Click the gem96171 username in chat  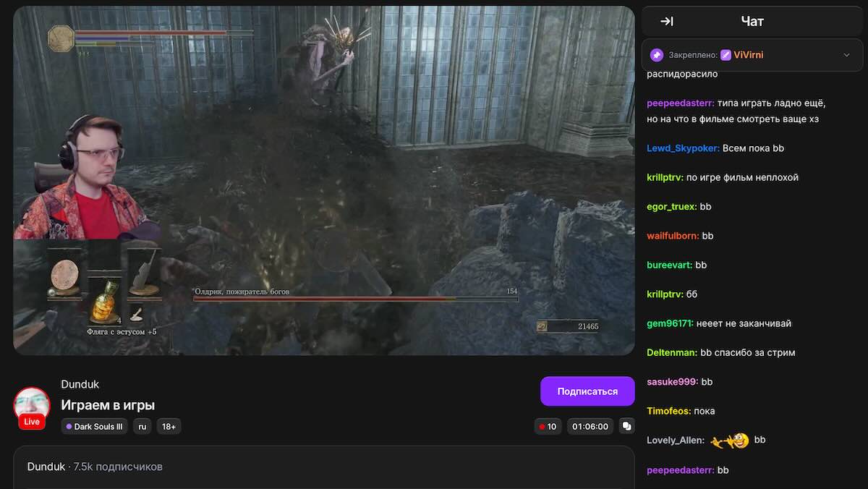[x=670, y=323]
